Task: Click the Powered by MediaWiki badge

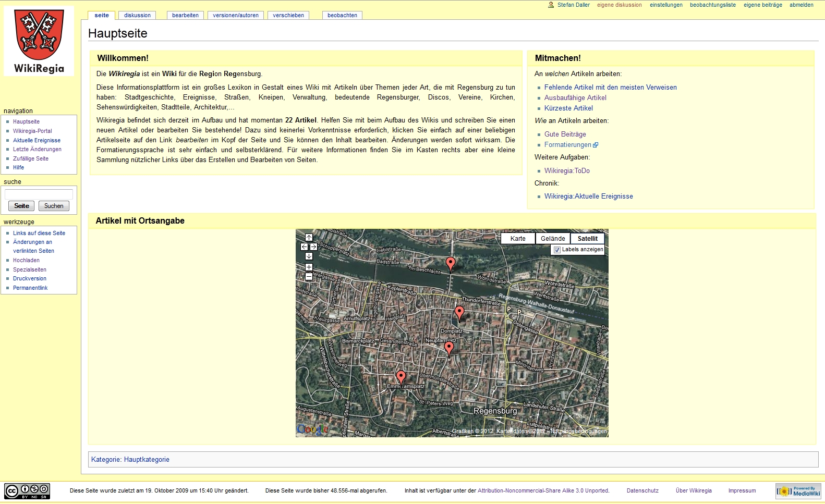Action: pyautogui.click(x=798, y=491)
